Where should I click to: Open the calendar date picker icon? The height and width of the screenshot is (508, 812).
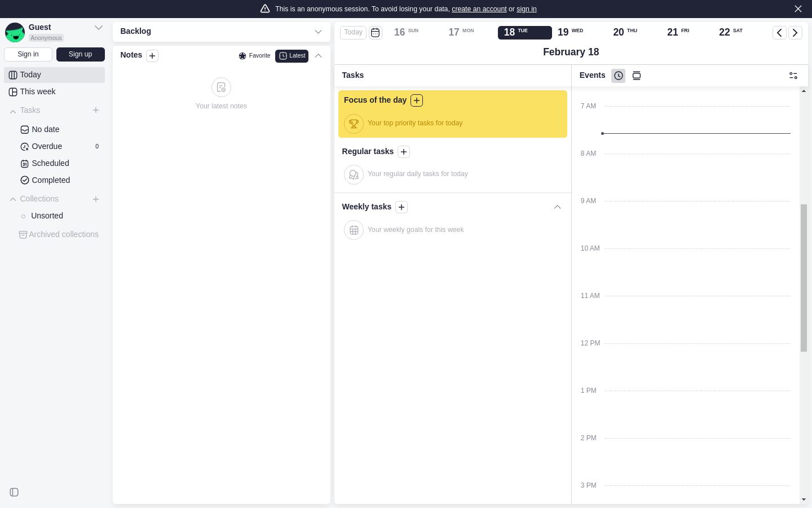click(x=376, y=33)
